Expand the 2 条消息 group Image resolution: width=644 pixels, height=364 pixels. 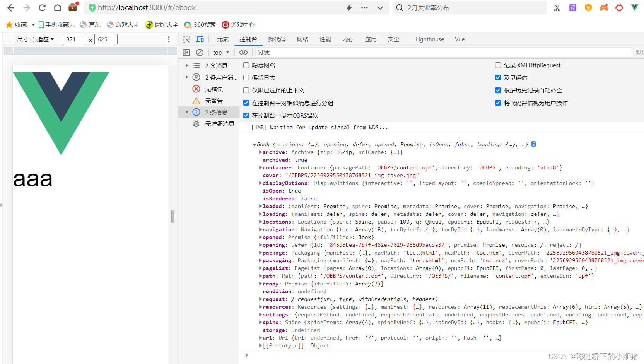click(x=187, y=66)
